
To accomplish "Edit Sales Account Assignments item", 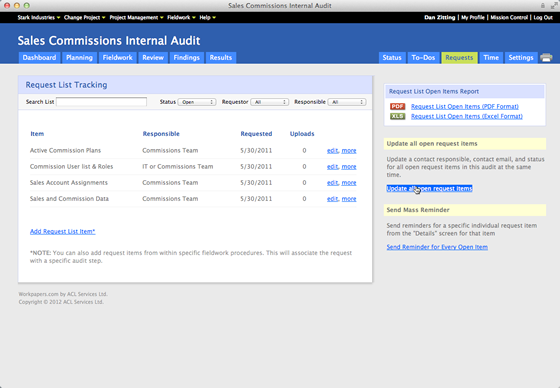I will [x=332, y=183].
